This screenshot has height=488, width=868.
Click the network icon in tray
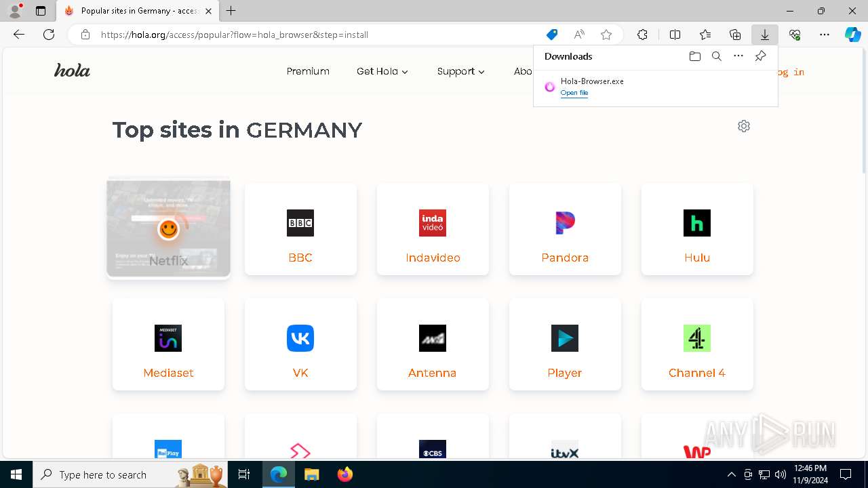point(764,474)
